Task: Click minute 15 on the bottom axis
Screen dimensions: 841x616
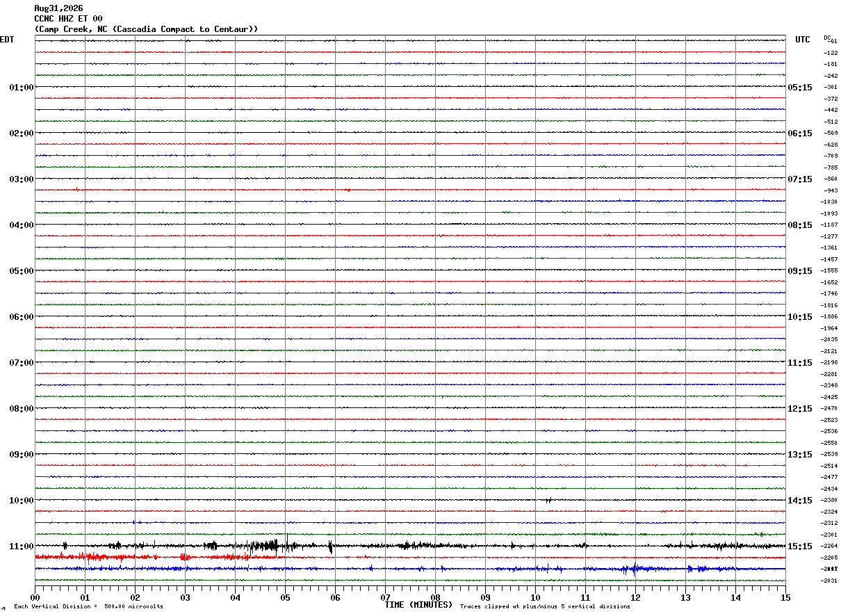Action: tap(785, 597)
